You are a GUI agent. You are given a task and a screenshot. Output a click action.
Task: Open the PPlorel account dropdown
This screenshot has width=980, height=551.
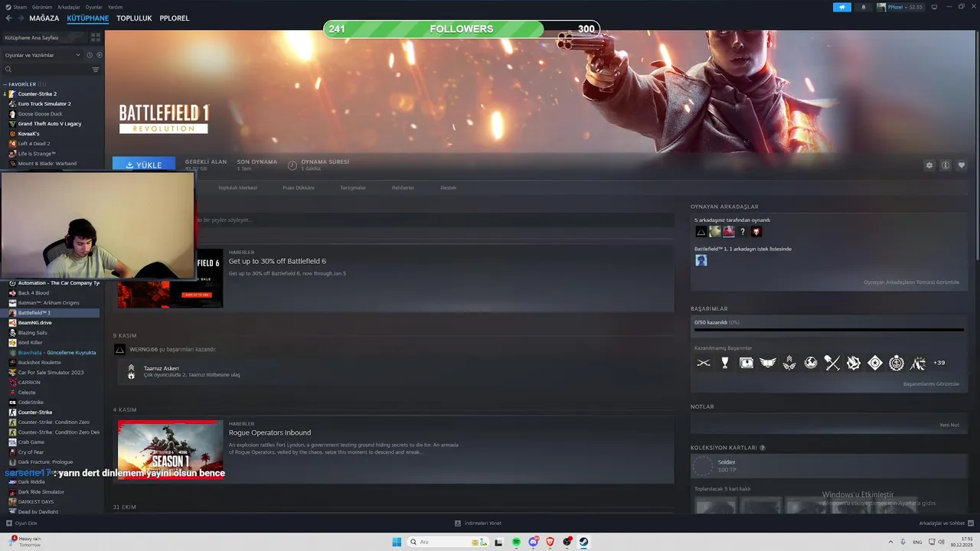tap(901, 7)
